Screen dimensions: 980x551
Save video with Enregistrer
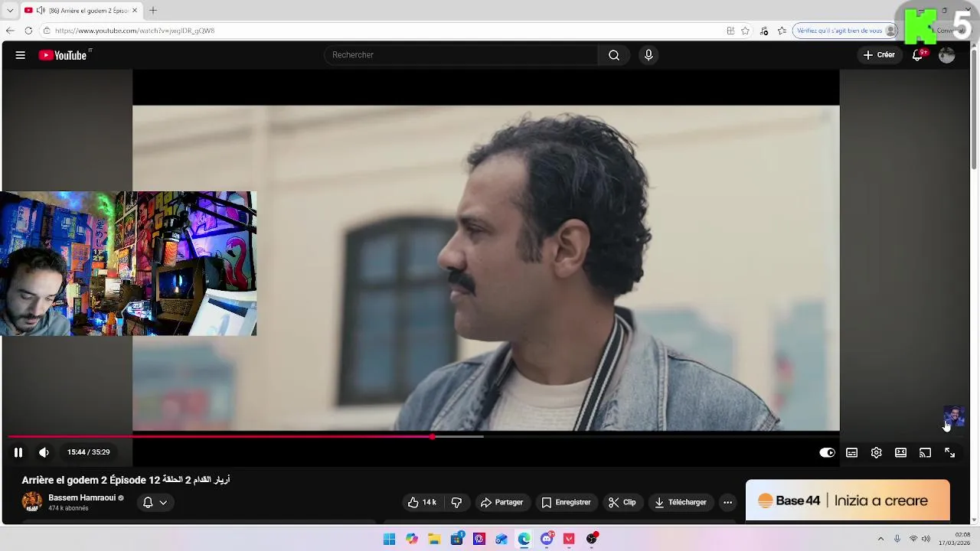[x=567, y=503]
